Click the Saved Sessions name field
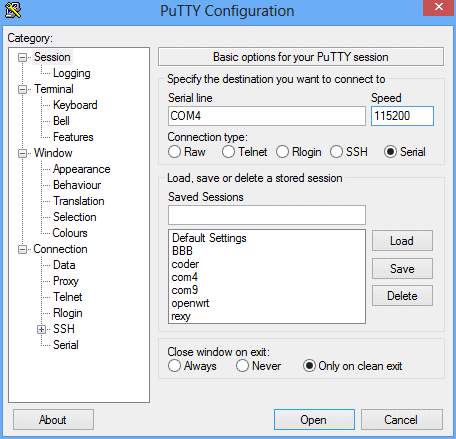456x439 pixels. 267,215
